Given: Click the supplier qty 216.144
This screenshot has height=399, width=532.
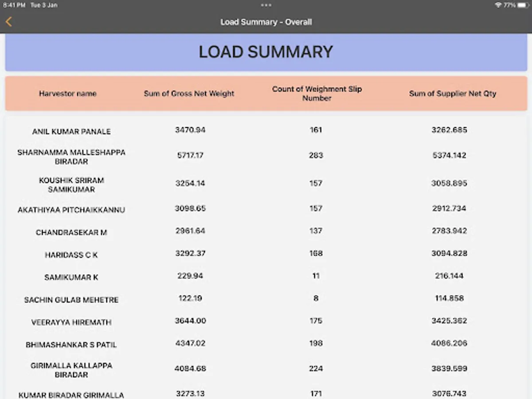Looking at the screenshot, I should pos(449,276).
